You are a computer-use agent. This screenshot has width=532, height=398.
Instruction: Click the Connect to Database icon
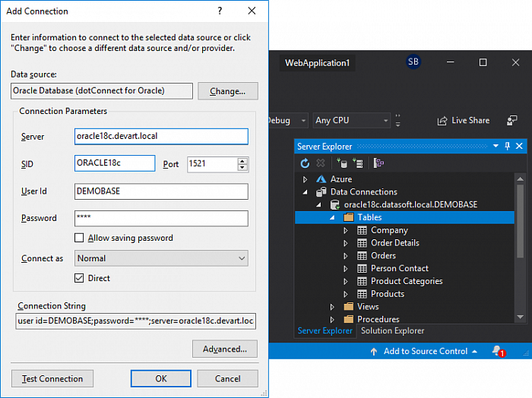point(341,163)
